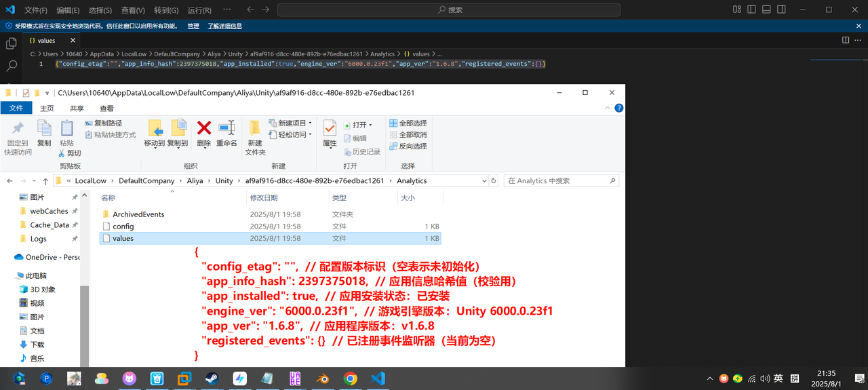Open Chrome from the taskbar
The height and width of the screenshot is (390, 868).
click(350, 378)
